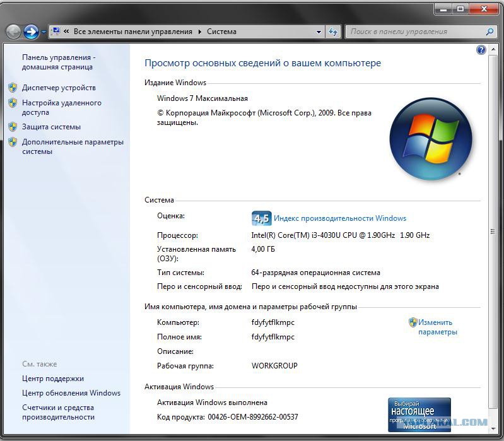
Task: Click the magnifier search icon
Action: [489, 32]
